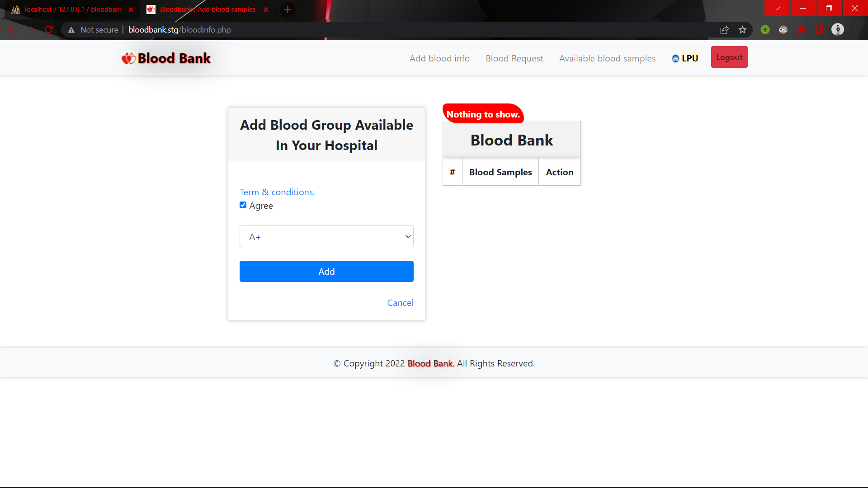Open a new browser tab with the plus
The height and width of the screenshot is (488, 868).
[288, 9]
